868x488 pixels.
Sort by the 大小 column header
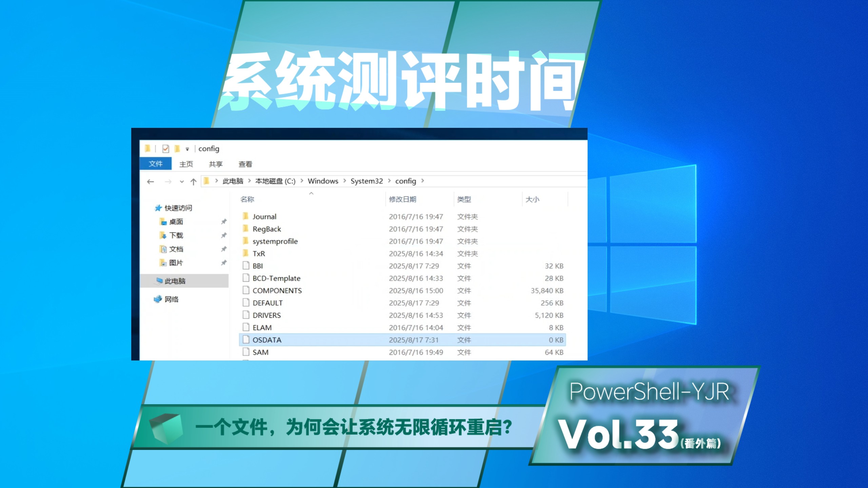(532, 199)
